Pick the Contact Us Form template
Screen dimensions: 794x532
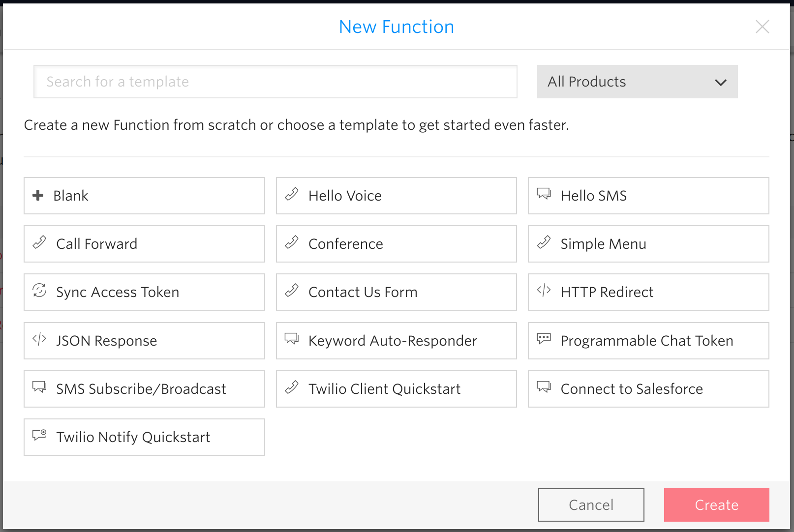point(396,292)
